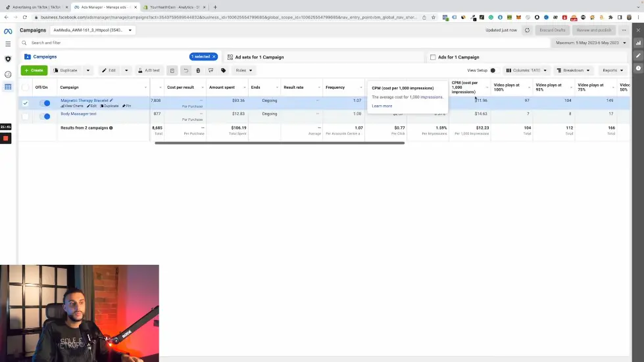
Task: Click the browser address bar URL
Action: tap(228, 18)
